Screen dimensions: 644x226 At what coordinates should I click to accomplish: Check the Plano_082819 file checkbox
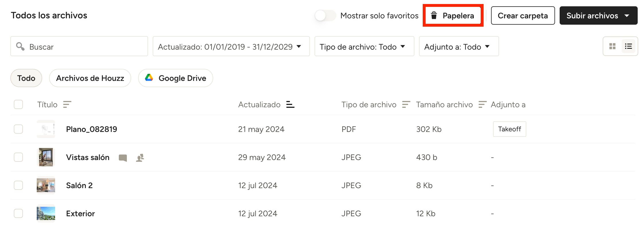click(18, 129)
